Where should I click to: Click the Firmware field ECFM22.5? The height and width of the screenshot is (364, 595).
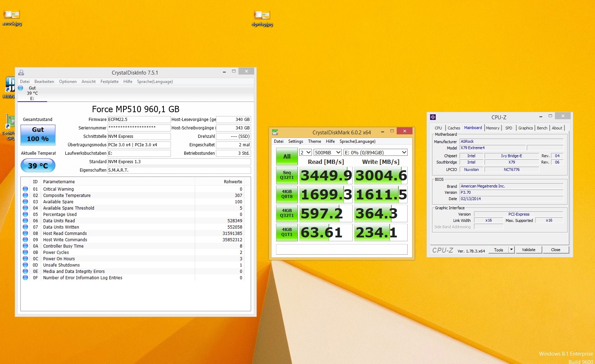139,120
